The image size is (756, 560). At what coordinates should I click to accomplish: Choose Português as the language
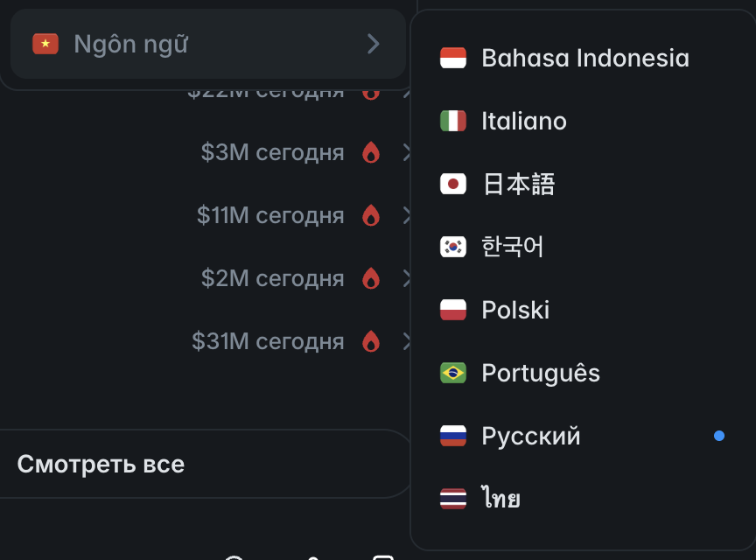pyautogui.click(x=540, y=374)
